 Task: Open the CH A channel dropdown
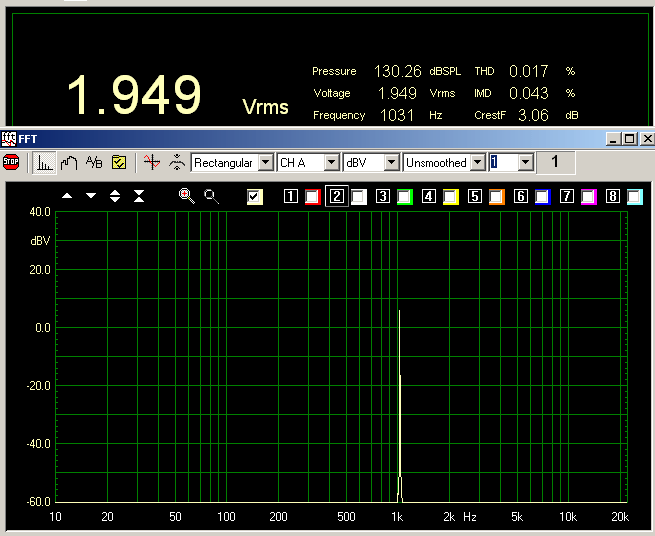[x=331, y=162]
